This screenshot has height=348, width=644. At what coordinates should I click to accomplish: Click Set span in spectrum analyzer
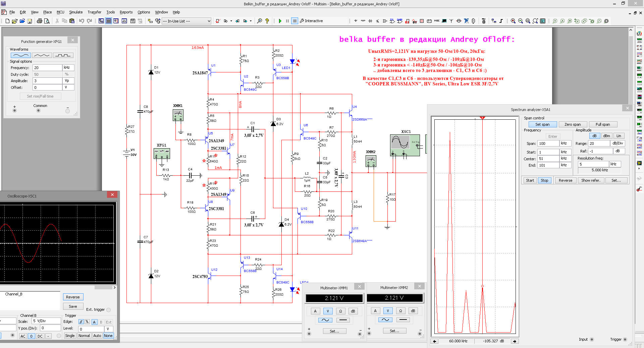(542, 124)
